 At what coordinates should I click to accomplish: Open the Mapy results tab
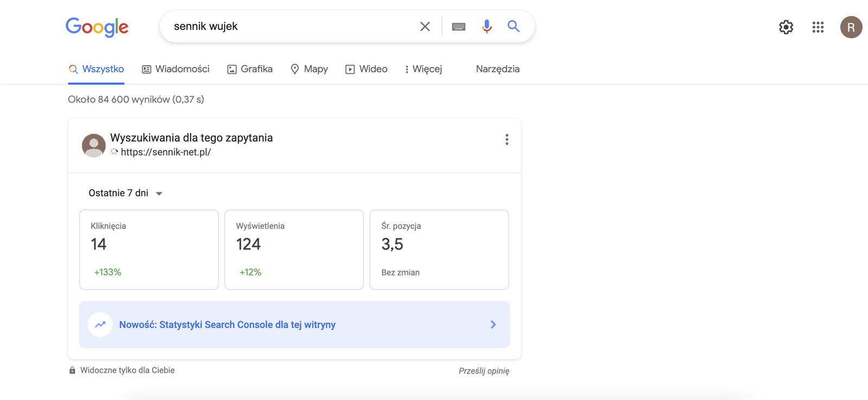pos(309,69)
